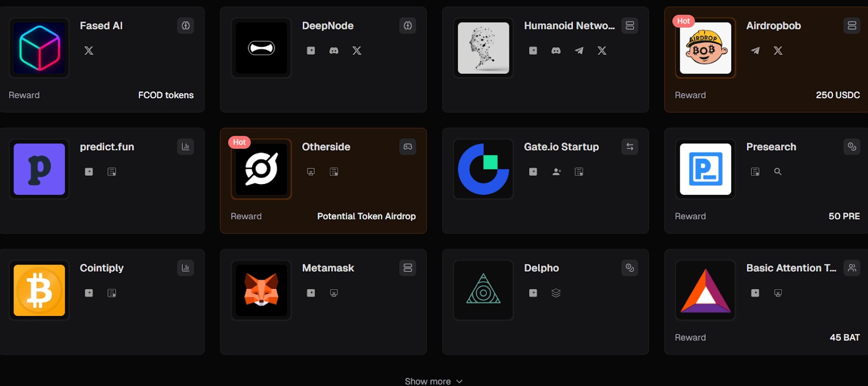The image size is (868, 386).
Task: Click the people icon on Basic Attention Token card
Action: click(852, 268)
